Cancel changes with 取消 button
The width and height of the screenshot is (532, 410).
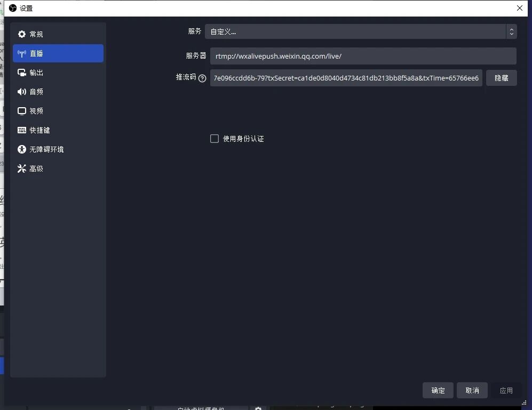pos(472,390)
